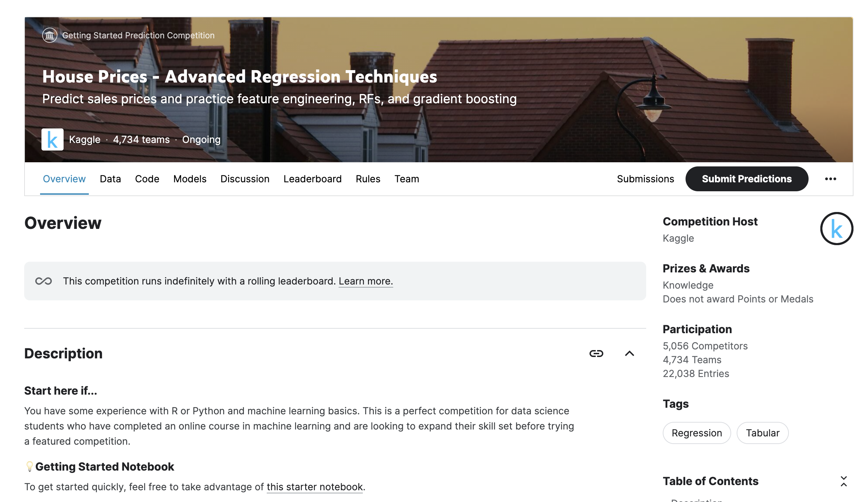Open the Submissions page link

(x=645, y=179)
